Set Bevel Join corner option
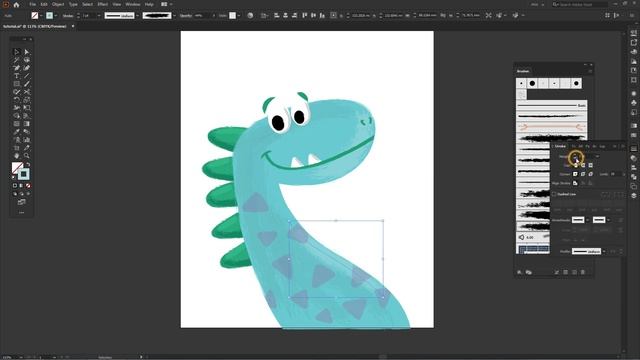The image size is (640, 360). pyautogui.click(x=590, y=174)
